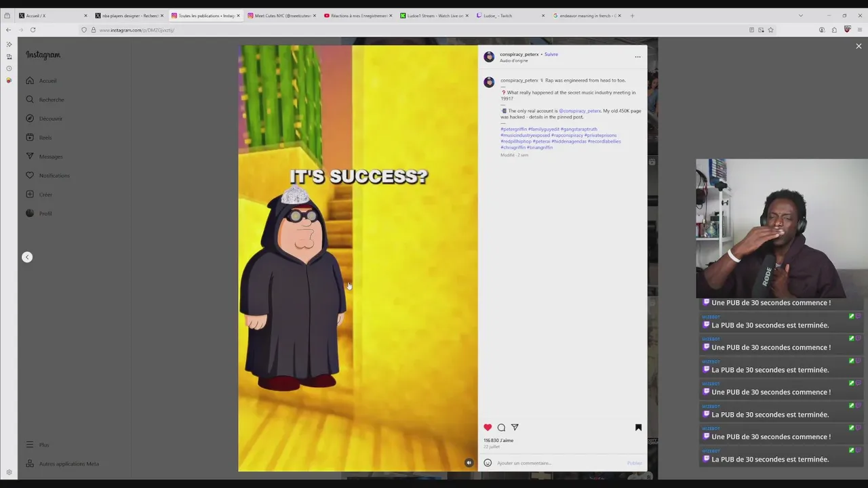Open the post's three-dot options menu

pyautogui.click(x=637, y=57)
